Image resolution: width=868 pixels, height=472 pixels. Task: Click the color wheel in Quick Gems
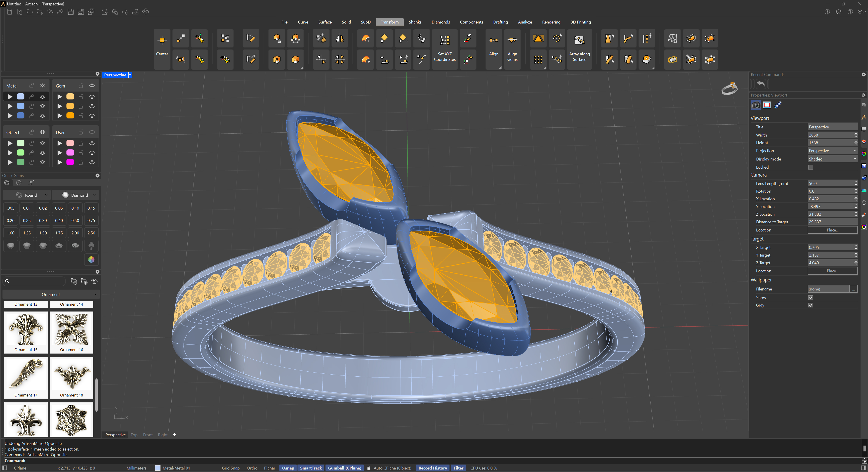(91, 260)
